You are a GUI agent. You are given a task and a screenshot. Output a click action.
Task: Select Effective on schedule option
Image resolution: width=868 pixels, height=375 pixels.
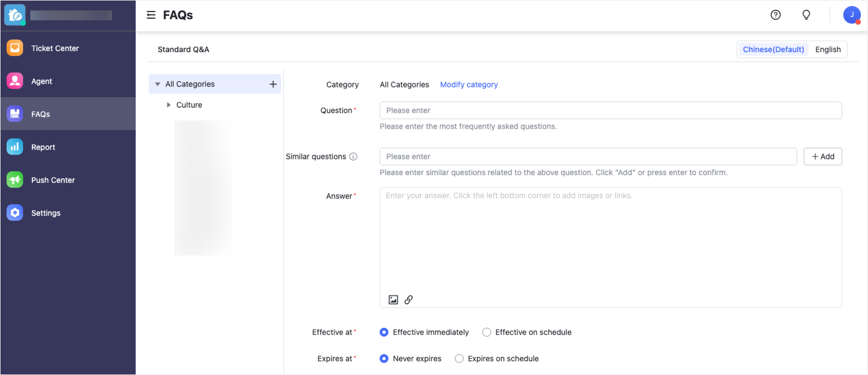coord(487,332)
